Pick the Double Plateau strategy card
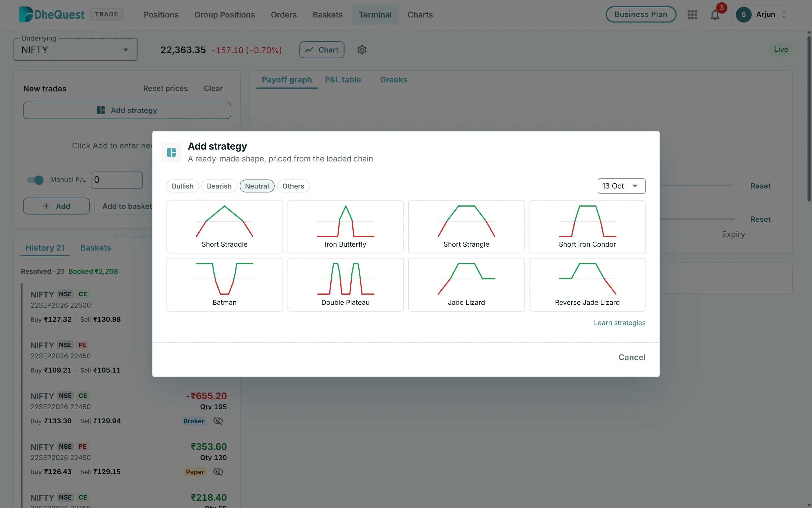Image resolution: width=812 pixels, height=508 pixels. [x=345, y=284]
